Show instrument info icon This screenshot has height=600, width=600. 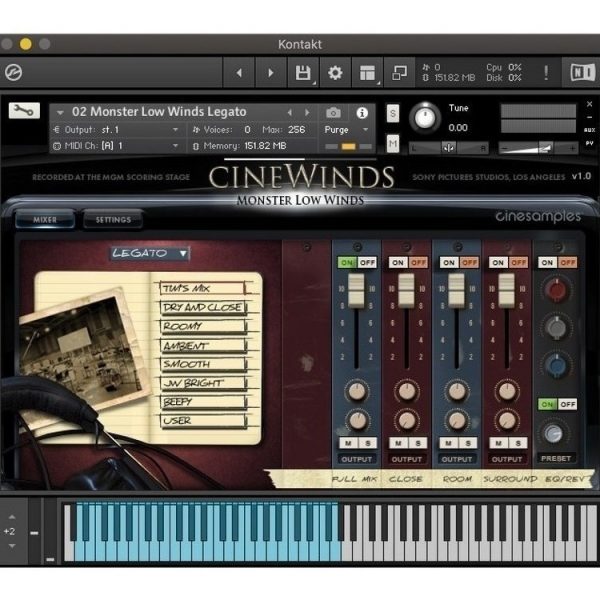[x=362, y=113]
